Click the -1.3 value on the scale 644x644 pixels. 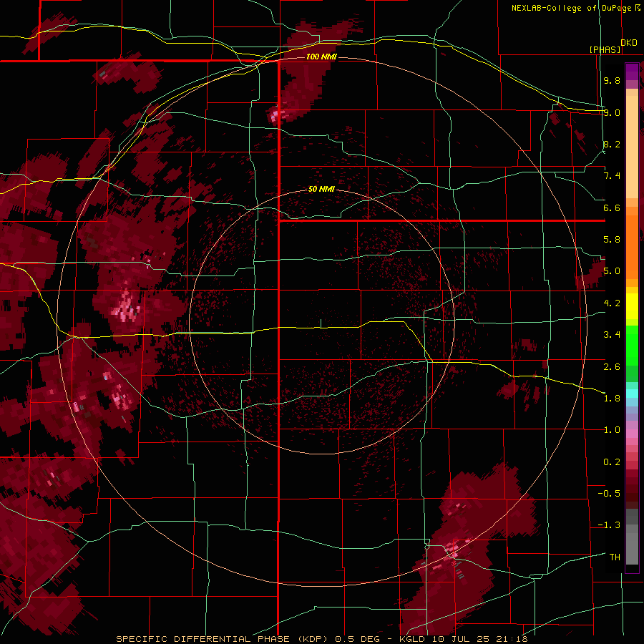pos(609,525)
